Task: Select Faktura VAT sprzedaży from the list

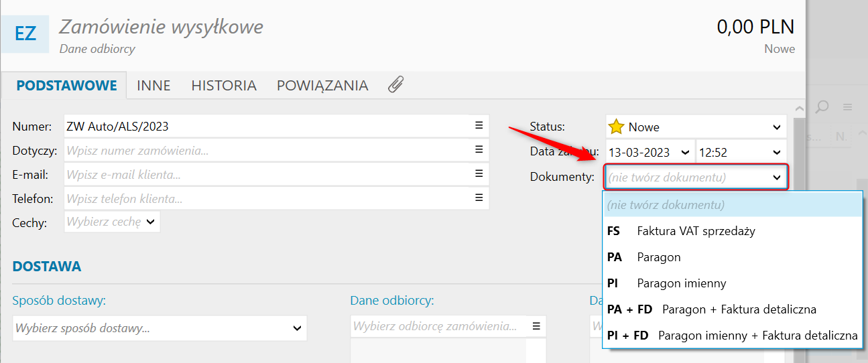Action: coord(696,231)
